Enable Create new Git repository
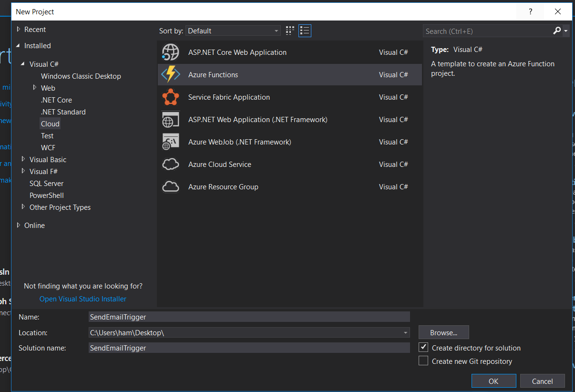This screenshot has width=575, height=392. [x=423, y=361]
